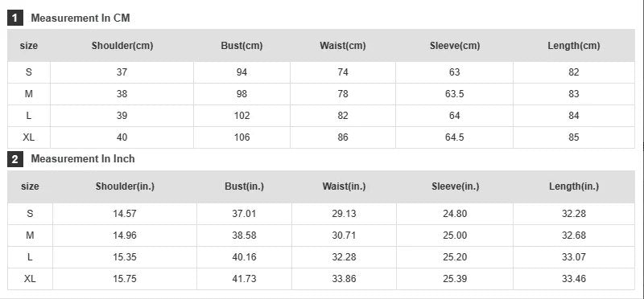Click the 63.5 sleeve value for size M
The image size is (644, 299).
tap(454, 94)
